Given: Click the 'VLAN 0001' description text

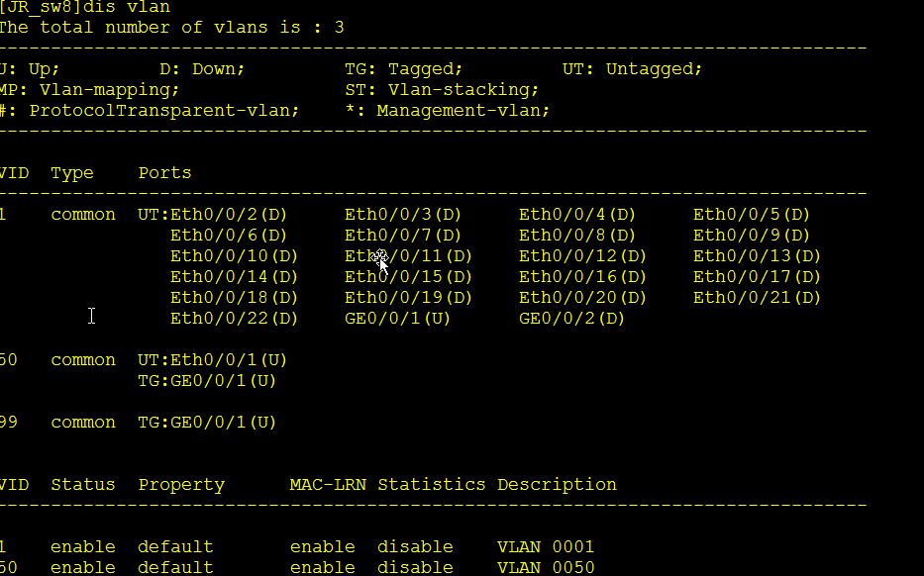Looking at the screenshot, I should [546, 547].
